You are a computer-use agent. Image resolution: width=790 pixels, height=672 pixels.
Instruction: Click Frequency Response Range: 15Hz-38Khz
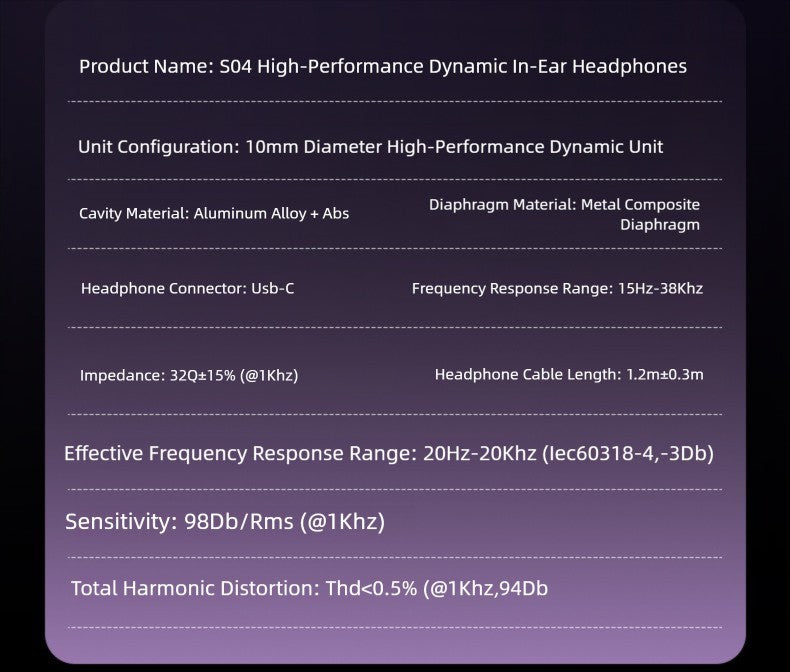[557, 289]
